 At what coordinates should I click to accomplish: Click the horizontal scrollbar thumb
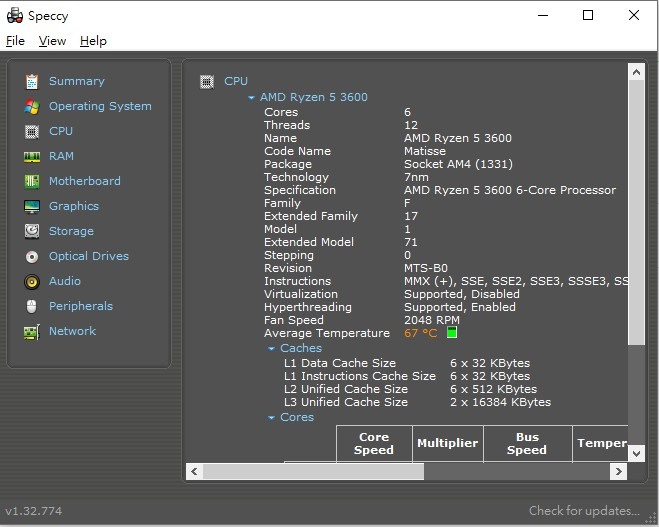[314, 472]
